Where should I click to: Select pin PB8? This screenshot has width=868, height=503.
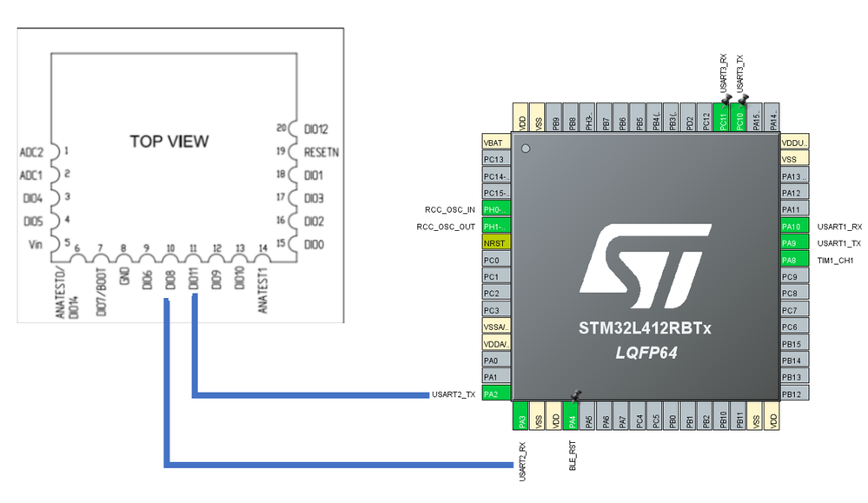point(571,117)
